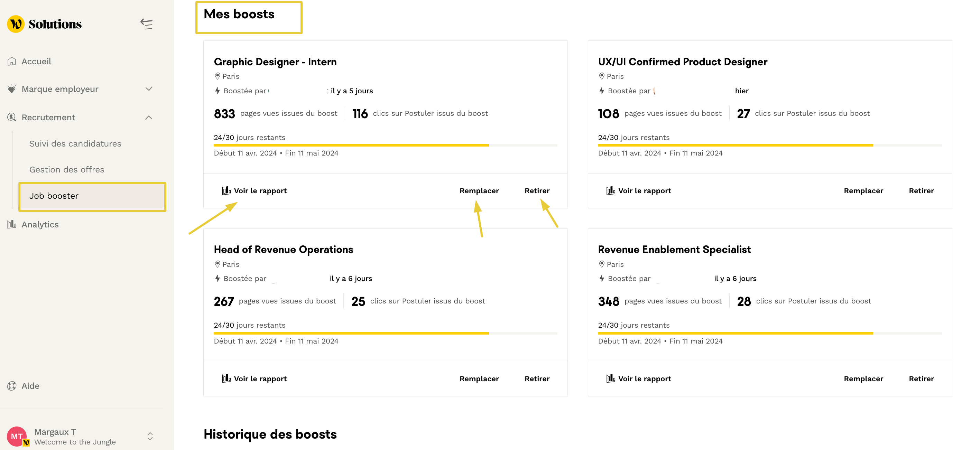This screenshot has width=980, height=450.
Task: Click report icon on Revenue Enablement Specialist card
Action: tap(611, 378)
